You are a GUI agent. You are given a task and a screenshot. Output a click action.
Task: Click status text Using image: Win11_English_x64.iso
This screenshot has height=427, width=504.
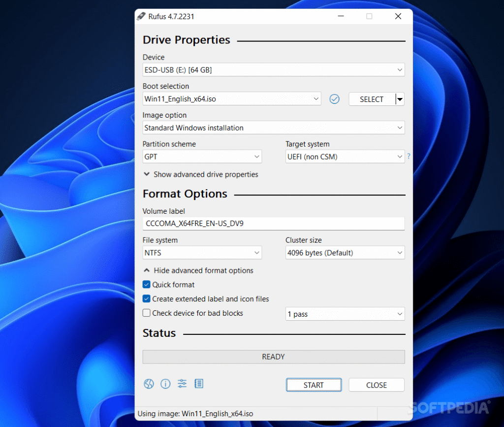(195, 414)
